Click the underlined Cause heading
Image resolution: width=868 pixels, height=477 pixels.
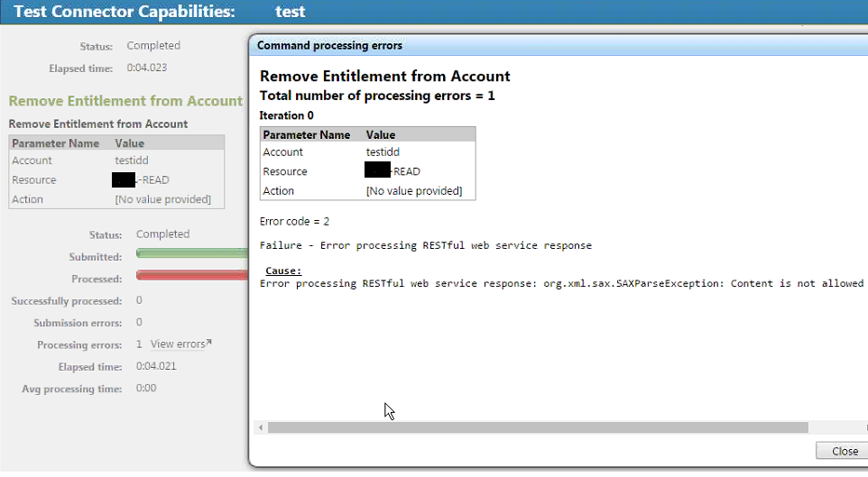283,271
